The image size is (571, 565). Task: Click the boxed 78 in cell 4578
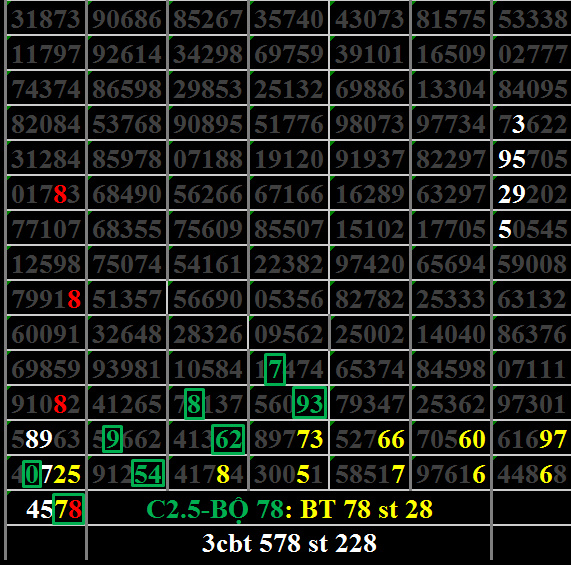68,509
